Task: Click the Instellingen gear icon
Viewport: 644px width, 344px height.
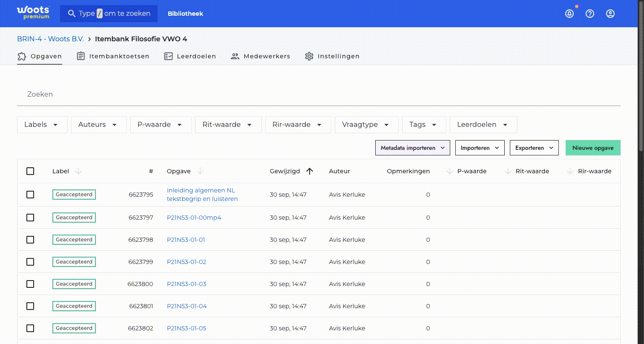Action: (x=309, y=56)
